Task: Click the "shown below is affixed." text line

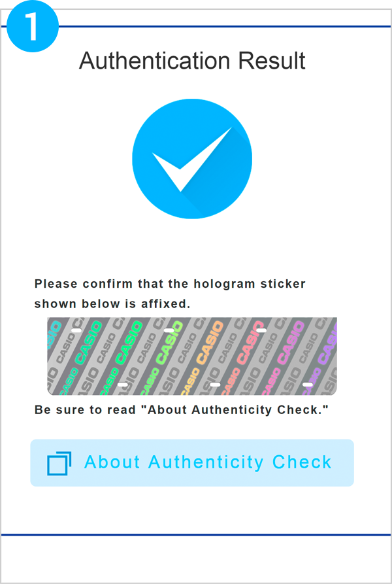Action: pos(112,303)
